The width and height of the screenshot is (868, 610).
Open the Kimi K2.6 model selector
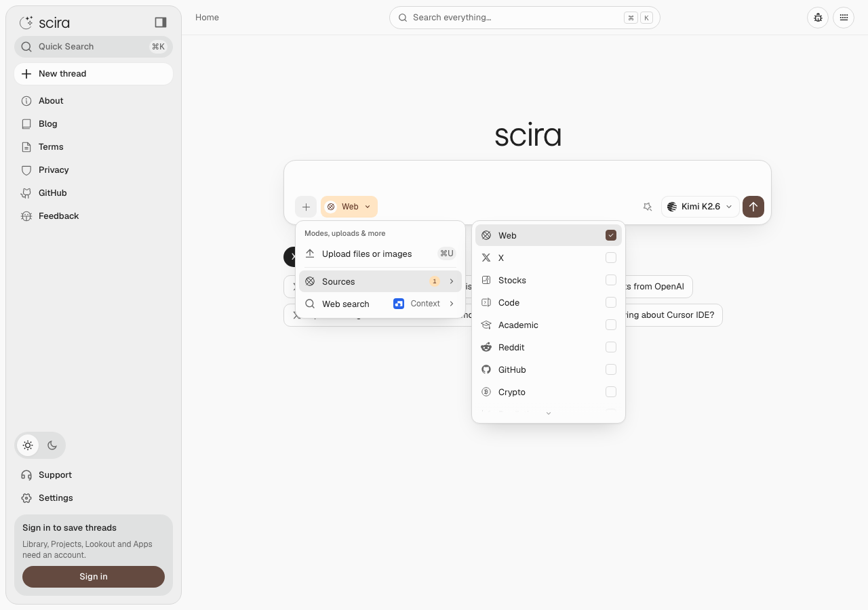[x=700, y=207]
